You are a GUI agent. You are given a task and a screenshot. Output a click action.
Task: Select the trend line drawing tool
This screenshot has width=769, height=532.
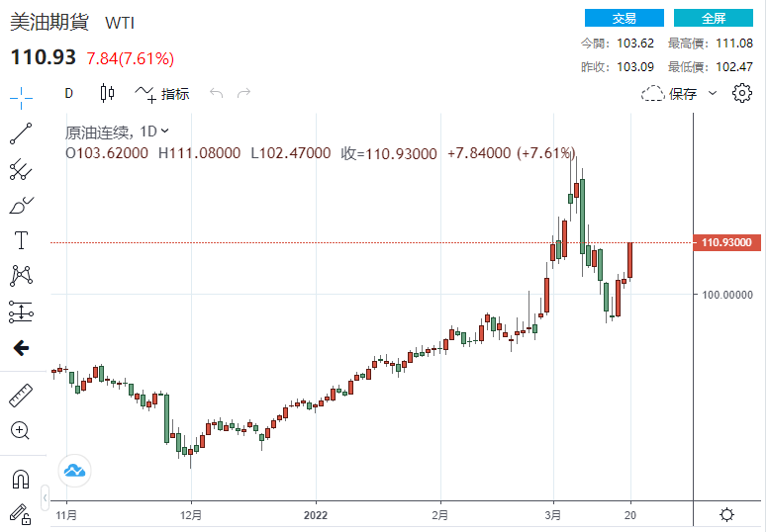coord(21,133)
